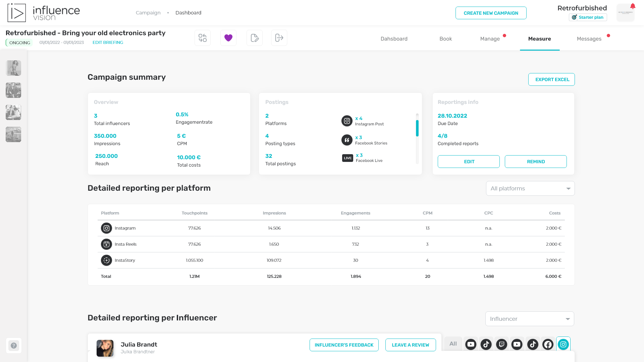The image size is (644, 362).
Task: Click the EDIT BRIEFING link
Action: pyautogui.click(x=107, y=43)
